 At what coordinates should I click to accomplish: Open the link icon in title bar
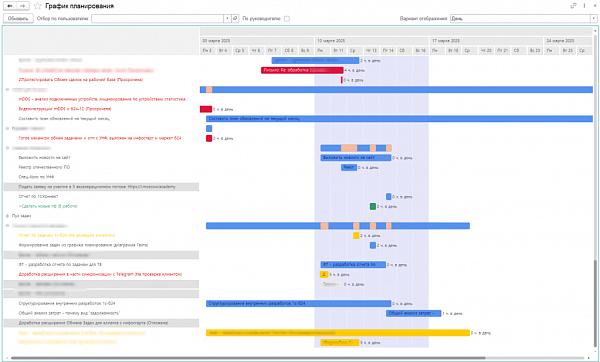573,6
